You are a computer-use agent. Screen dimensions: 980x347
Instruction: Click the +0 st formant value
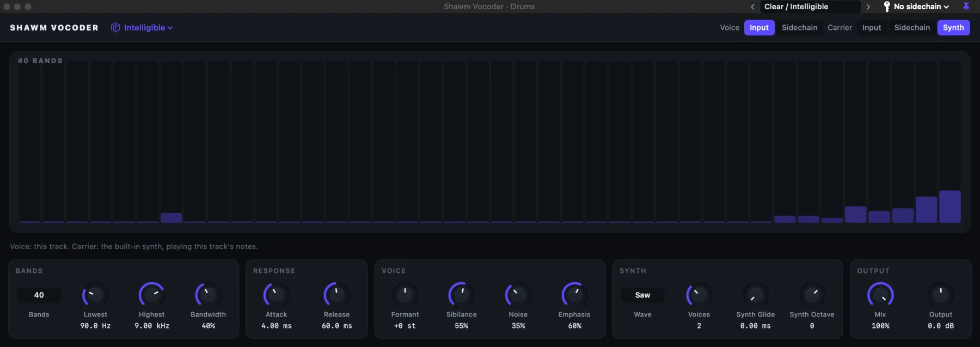[x=405, y=326]
